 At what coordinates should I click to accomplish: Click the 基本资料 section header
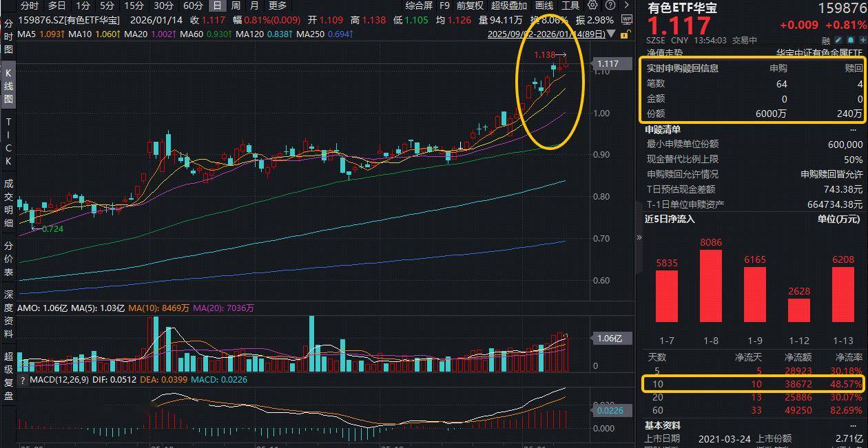[663, 425]
